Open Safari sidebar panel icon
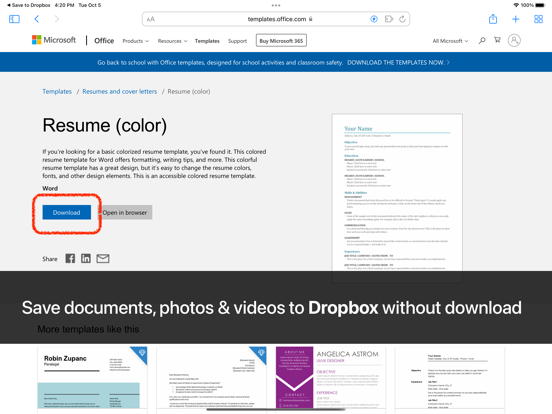 tap(14, 19)
